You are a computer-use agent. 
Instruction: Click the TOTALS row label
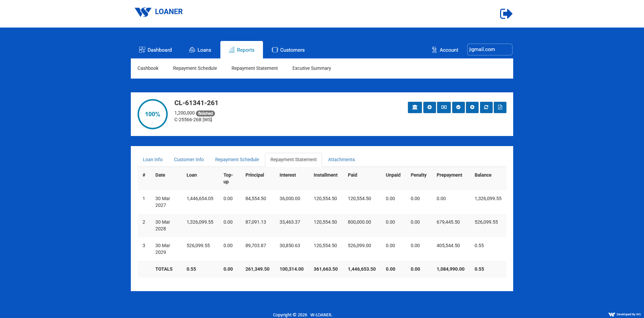click(164, 269)
